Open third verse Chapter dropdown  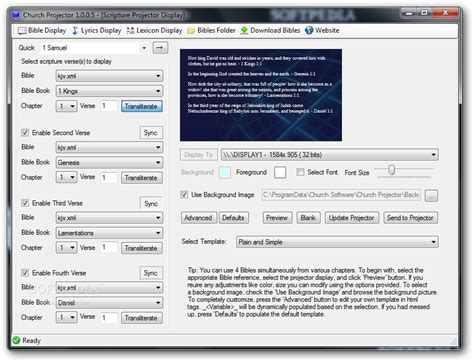click(67, 248)
